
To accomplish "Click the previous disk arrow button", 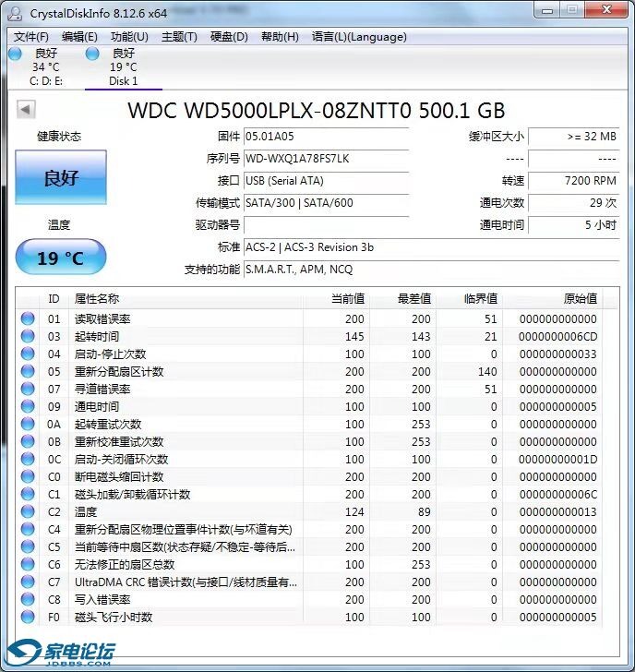I will [26, 110].
